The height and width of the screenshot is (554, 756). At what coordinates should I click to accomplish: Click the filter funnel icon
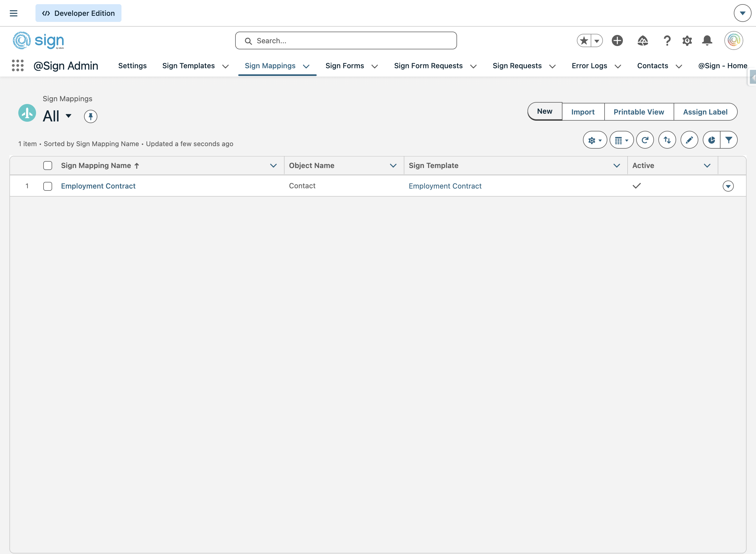729,140
